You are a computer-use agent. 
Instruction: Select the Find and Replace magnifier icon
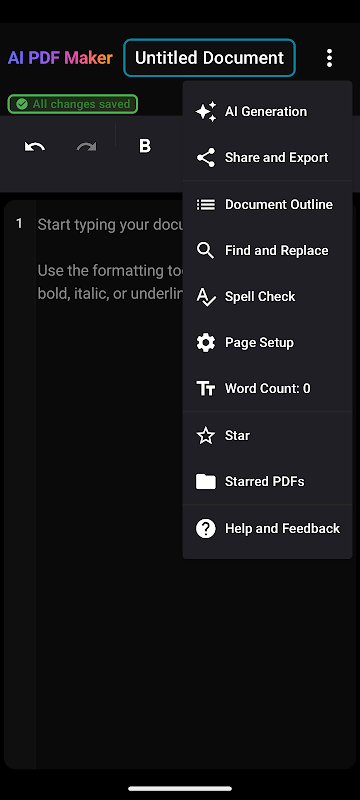pos(205,251)
